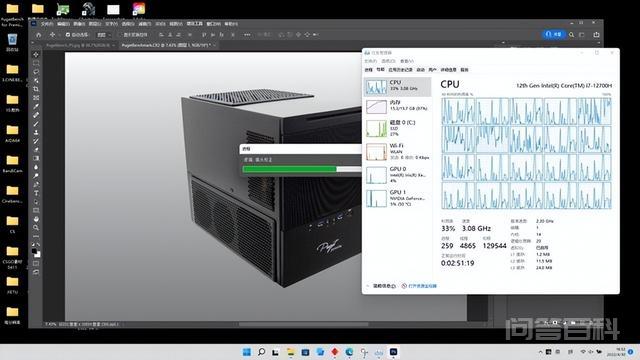
Task: Switch to Task Manager Services tab
Action: pos(464,70)
